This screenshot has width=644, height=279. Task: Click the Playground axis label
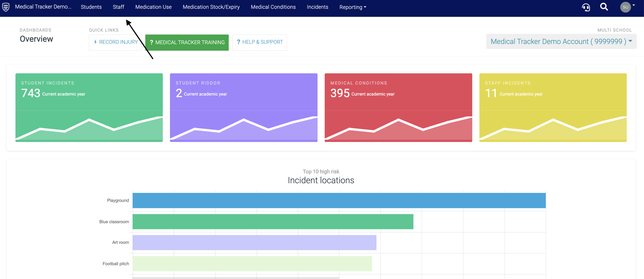click(118, 200)
